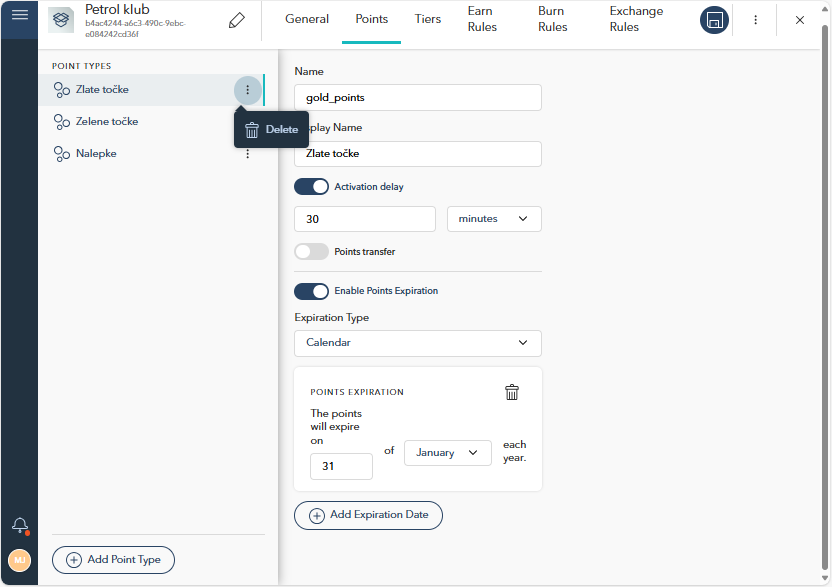
Task: Click the Add Point Type button
Action: click(x=113, y=560)
